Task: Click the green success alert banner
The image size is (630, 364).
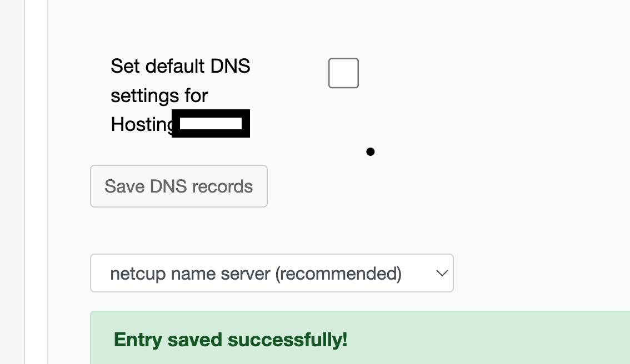Action: click(360, 337)
